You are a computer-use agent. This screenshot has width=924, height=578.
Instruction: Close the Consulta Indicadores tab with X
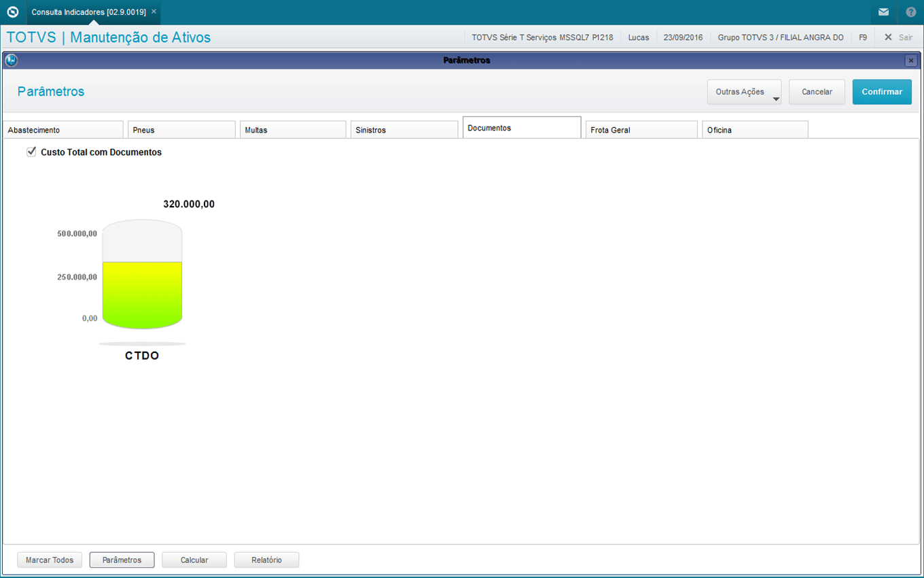[x=154, y=12]
